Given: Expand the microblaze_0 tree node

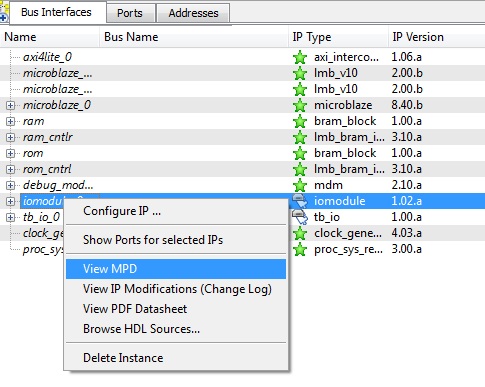Looking at the screenshot, I should pos(10,105).
